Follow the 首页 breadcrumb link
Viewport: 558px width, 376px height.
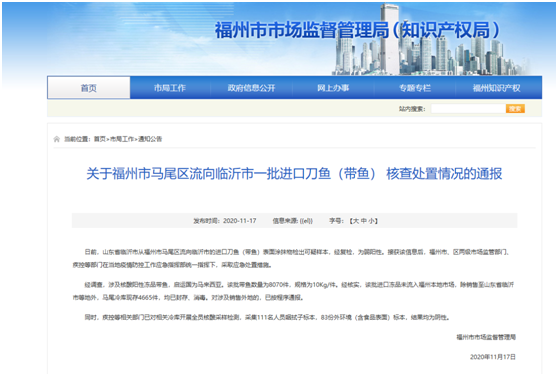click(x=100, y=139)
